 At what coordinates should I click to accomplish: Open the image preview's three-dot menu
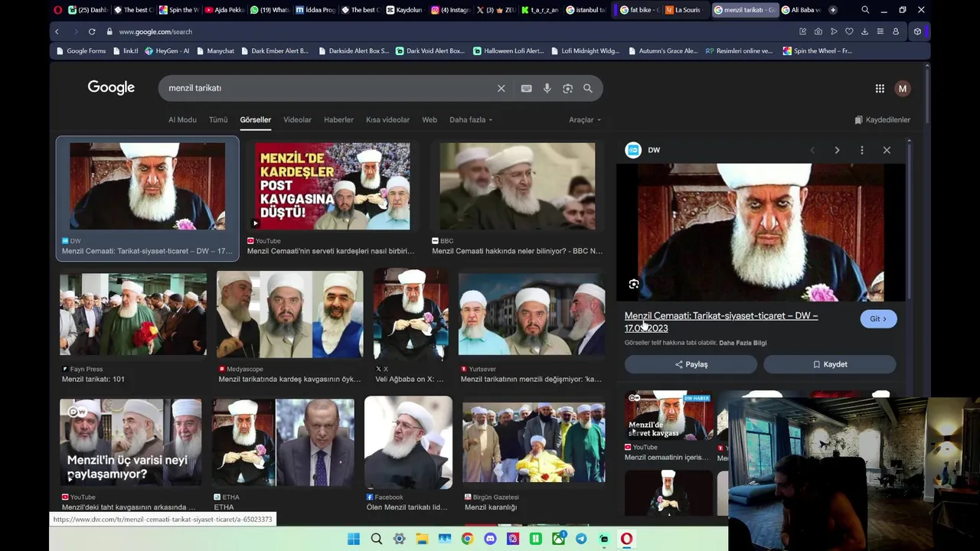pyautogui.click(x=862, y=150)
